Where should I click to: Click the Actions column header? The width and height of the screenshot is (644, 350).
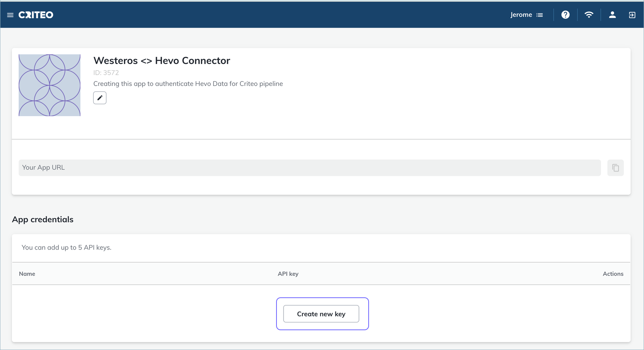[x=613, y=274]
